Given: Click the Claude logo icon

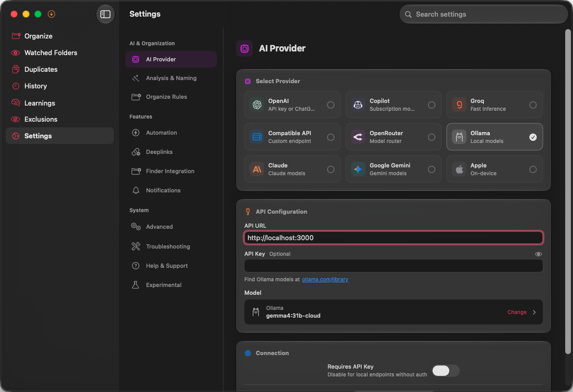Looking at the screenshot, I should coord(257,169).
